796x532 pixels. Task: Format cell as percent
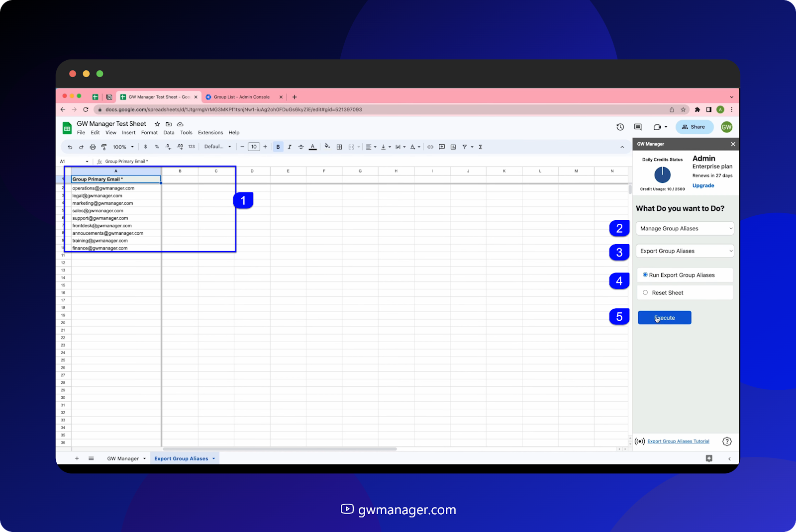click(157, 147)
